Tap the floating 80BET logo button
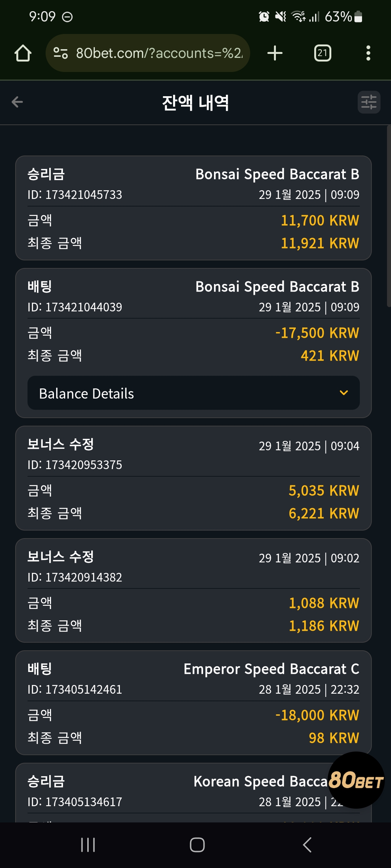Screen dimensions: 391x868 356,780
